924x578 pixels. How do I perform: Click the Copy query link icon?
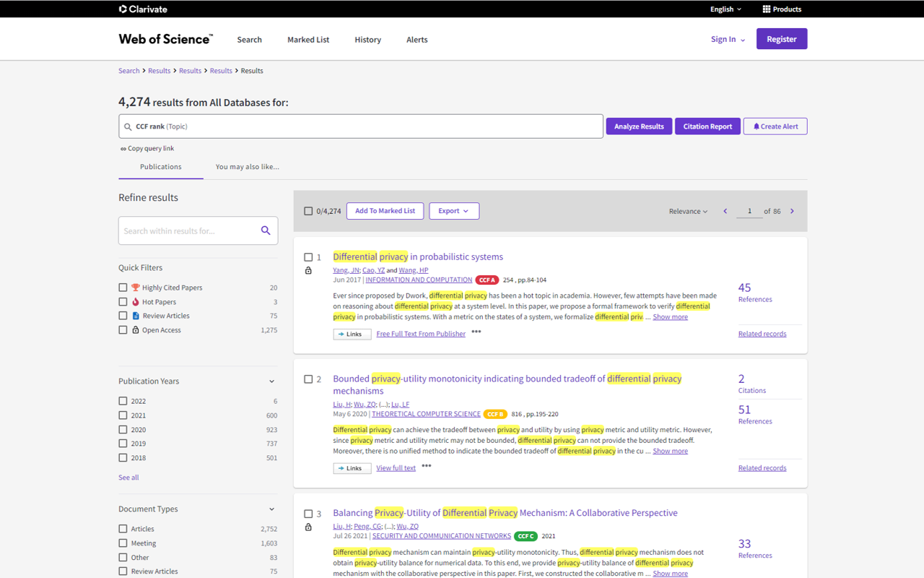coord(123,149)
